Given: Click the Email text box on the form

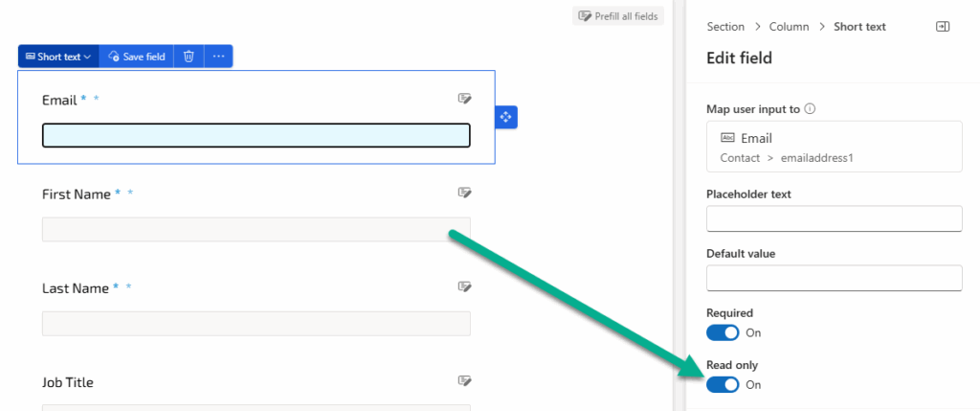Looking at the screenshot, I should (256, 136).
